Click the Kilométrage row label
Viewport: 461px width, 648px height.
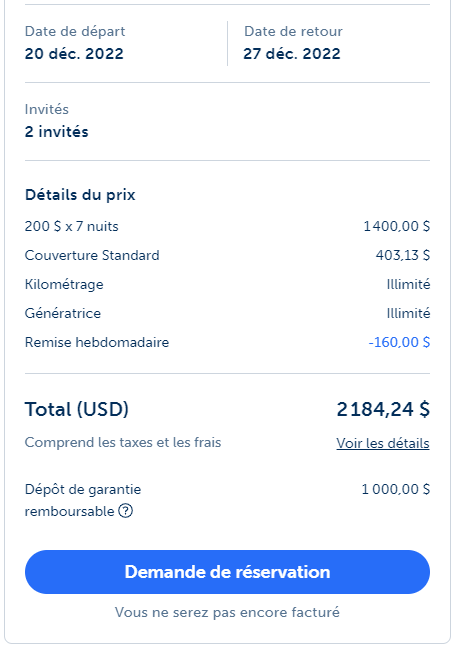coord(64,285)
